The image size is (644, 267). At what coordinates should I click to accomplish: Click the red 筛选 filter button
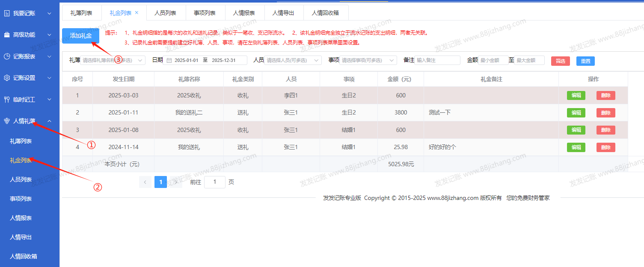click(x=561, y=61)
